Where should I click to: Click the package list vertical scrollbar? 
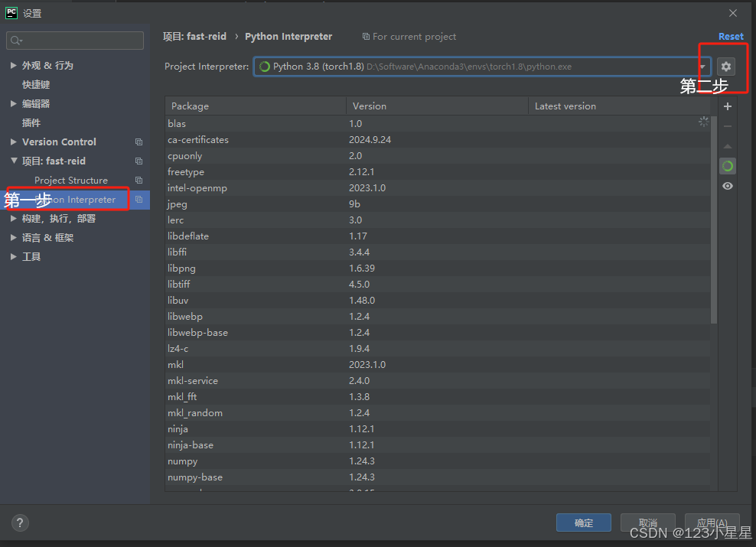(x=714, y=220)
